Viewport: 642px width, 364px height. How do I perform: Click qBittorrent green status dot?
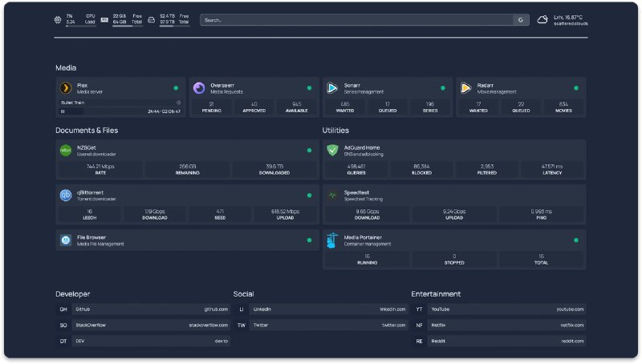point(310,195)
